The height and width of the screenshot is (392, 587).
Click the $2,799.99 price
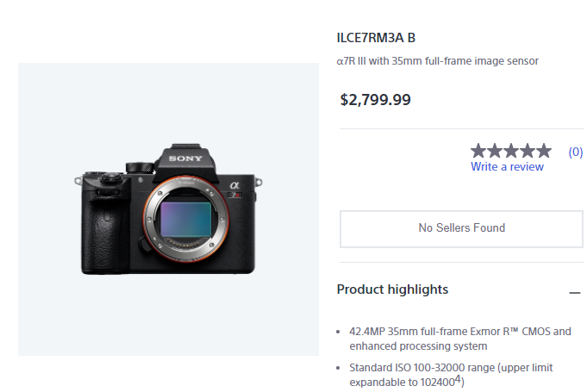coord(376,99)
